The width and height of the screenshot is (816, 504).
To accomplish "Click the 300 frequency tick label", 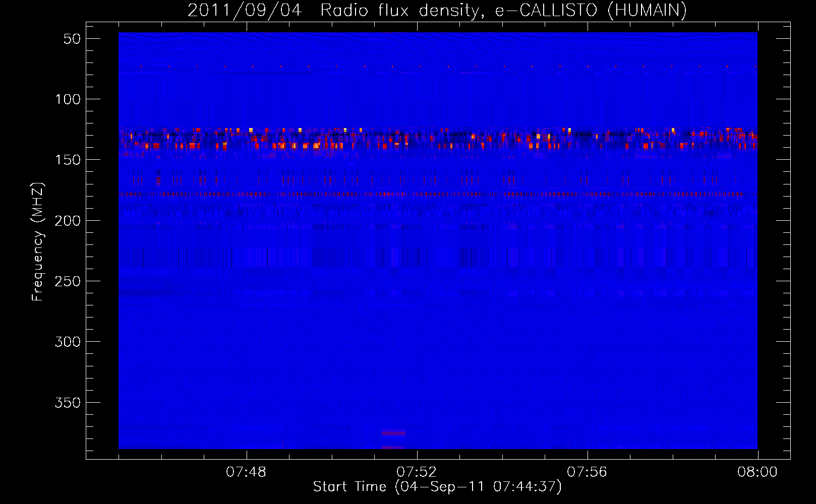I will [68, 342].
